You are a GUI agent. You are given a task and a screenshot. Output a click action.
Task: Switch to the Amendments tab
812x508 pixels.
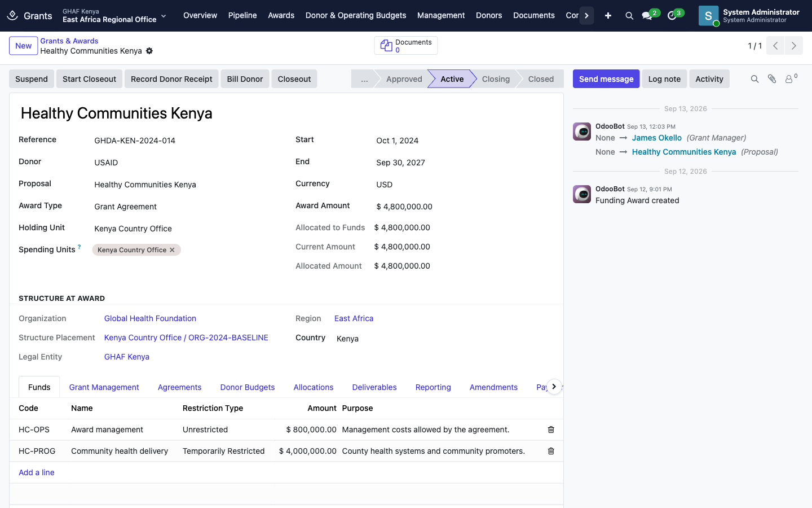pos(493,387)
